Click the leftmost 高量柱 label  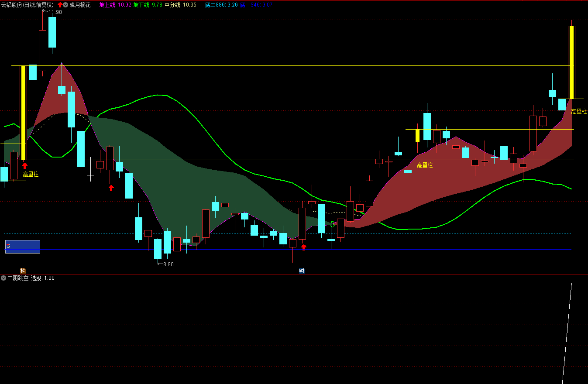point(31,174)
